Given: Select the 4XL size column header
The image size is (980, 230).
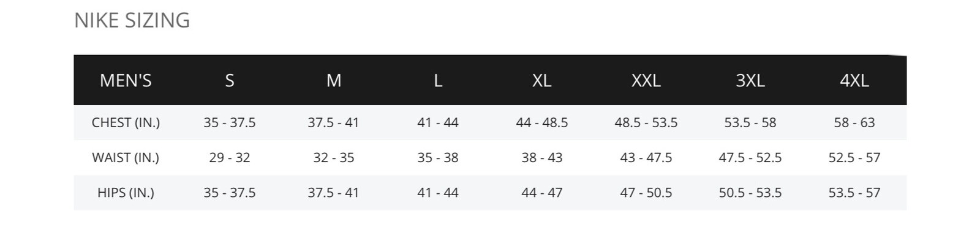Looking at the screenshot, I should [854, 80].
